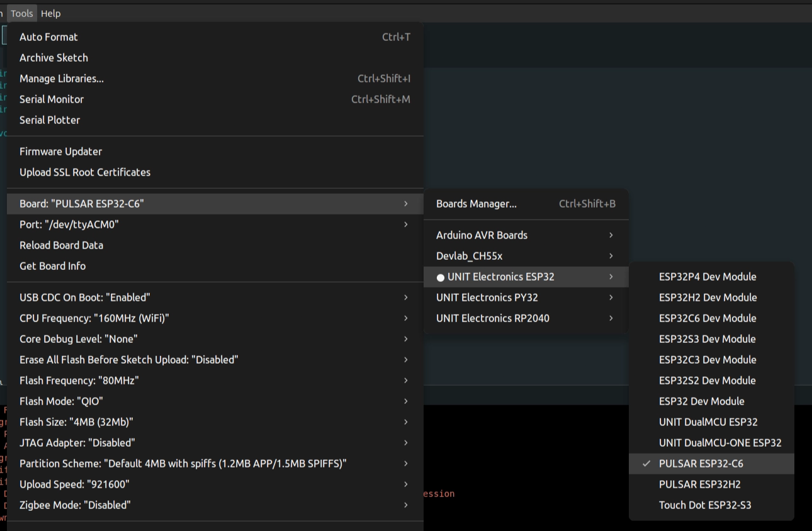Expand Devlab_CH55x boards list
This screenshot has width=812, height=531.
526,256
